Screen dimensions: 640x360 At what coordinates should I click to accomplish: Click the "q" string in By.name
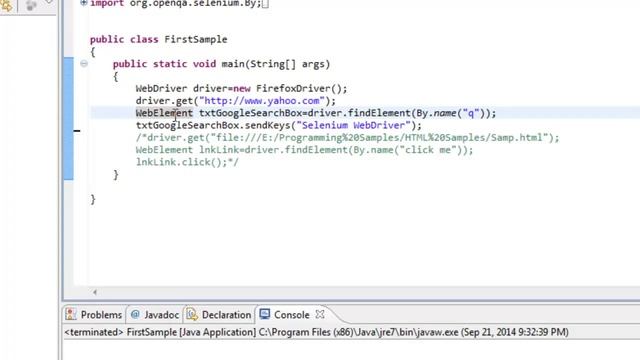click(470, 113)
